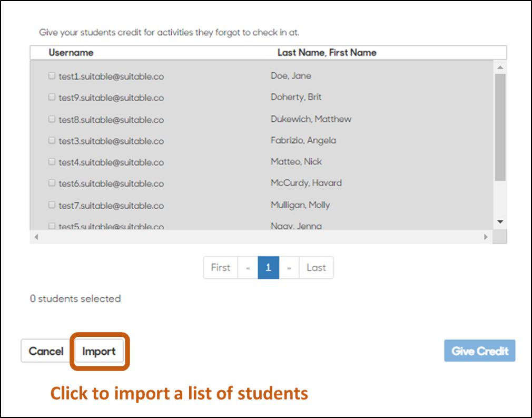Click the horizontal scrollbar right arrow
Image resolution: width=532 pixels, height=418 pixels.
(486, 237)
